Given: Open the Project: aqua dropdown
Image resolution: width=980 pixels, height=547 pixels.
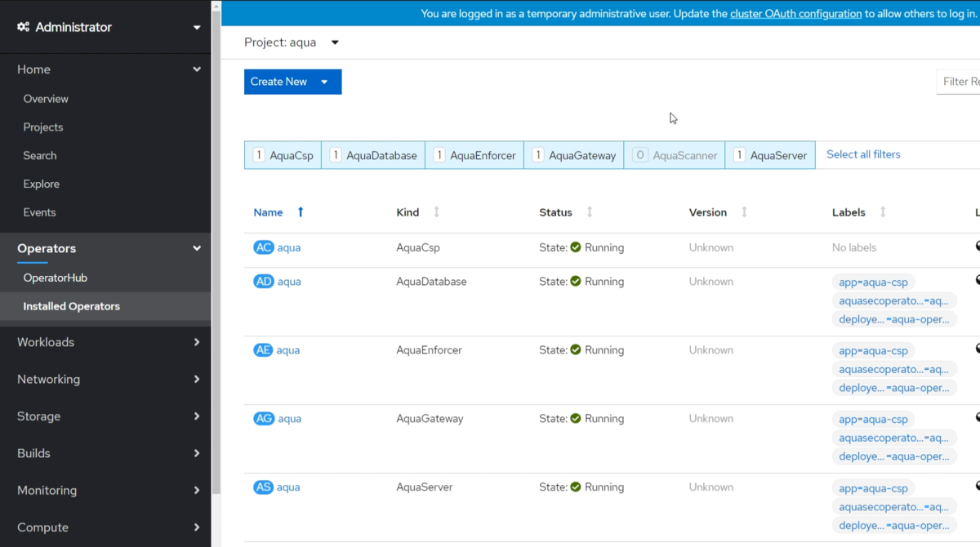Looking at the screenshot, I should pyautogui.click(x=292, y=42).
